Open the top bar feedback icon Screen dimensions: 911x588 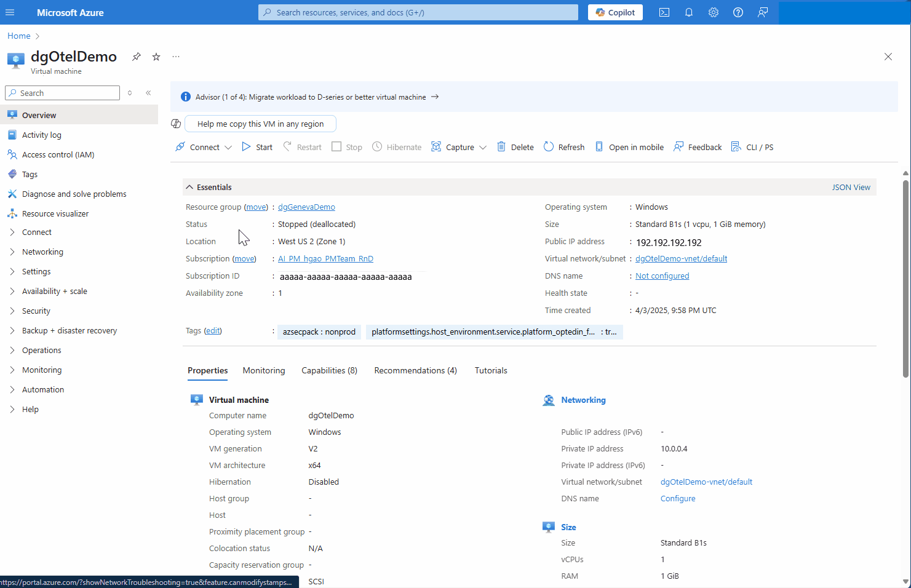click(x=763, y=12)
